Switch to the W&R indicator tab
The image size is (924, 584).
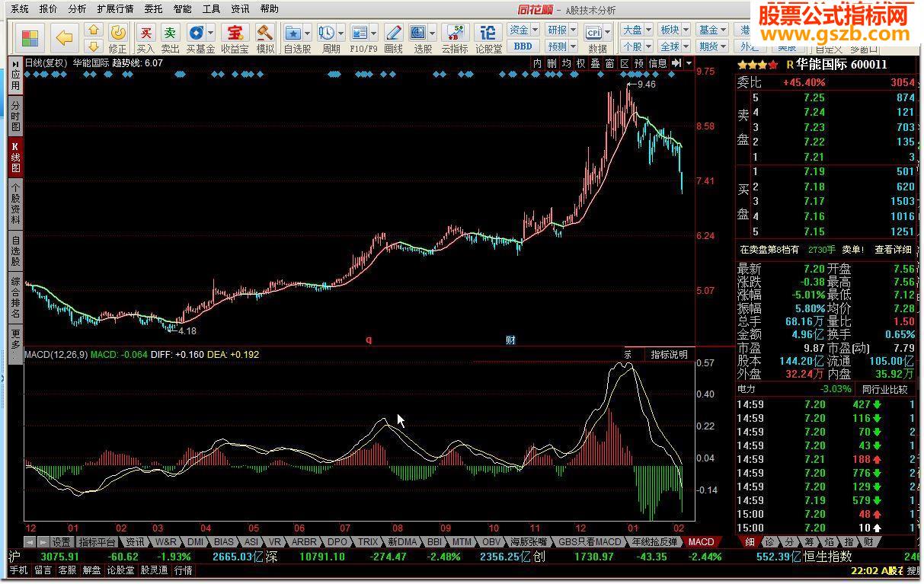(x=165, y=542)
